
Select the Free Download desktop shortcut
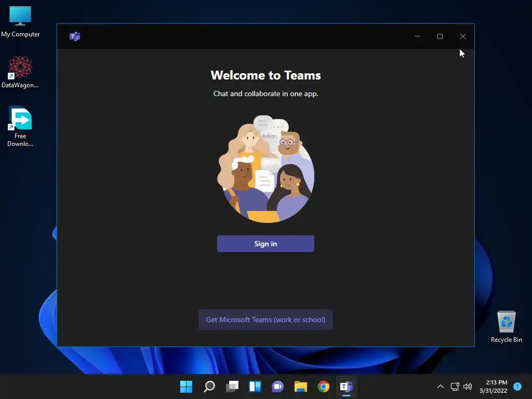click(20, 126)
